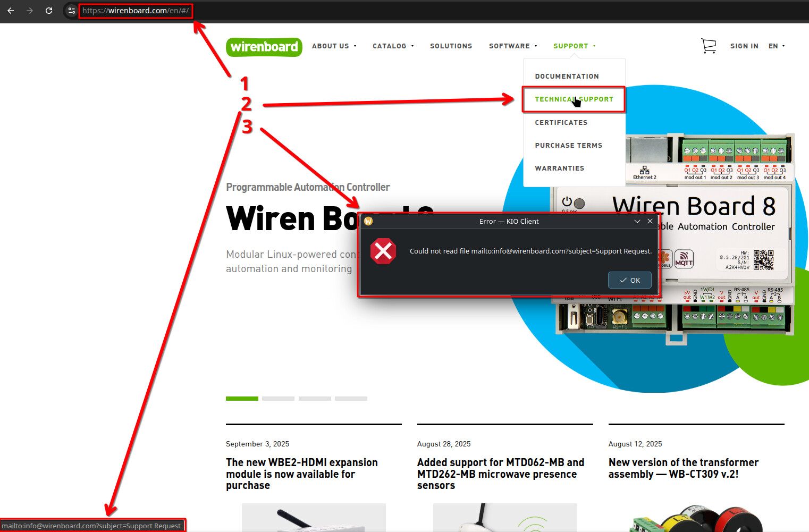Expand the About Us dropdown menu
This screenshot has width=809, height=532.
point(334,46)
